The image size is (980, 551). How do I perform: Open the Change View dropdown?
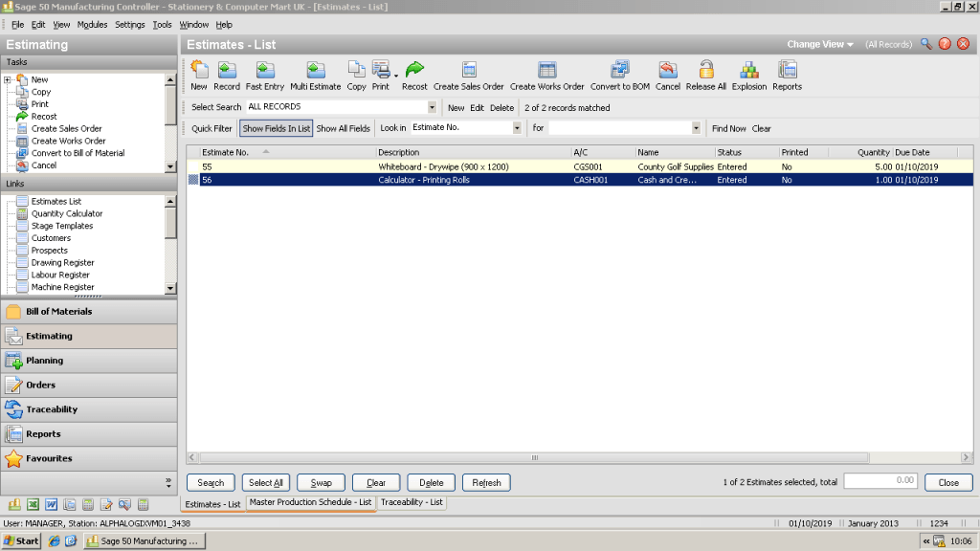coord(820,44)
